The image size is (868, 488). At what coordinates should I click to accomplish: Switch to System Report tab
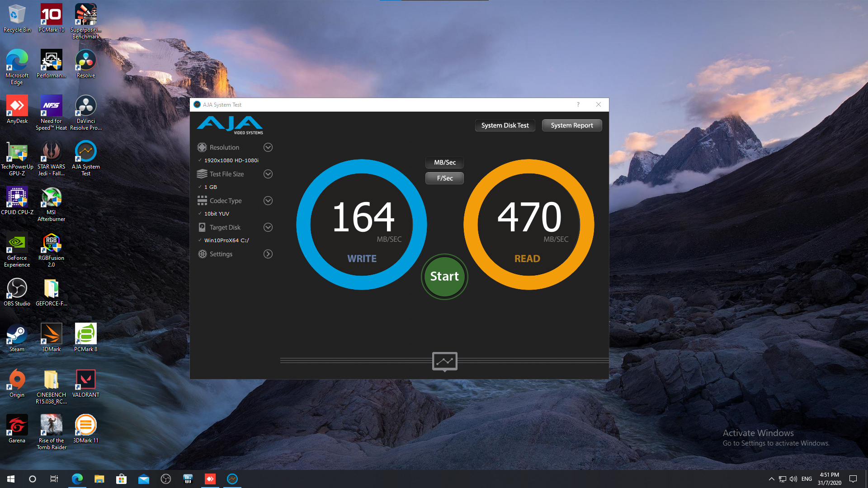(x=571, y=125)
